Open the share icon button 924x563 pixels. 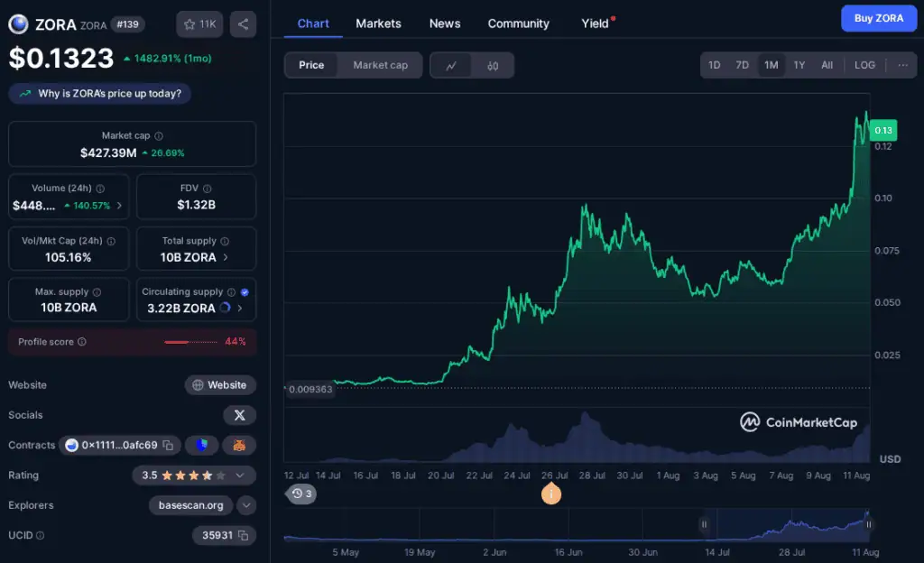coord(243,24)
